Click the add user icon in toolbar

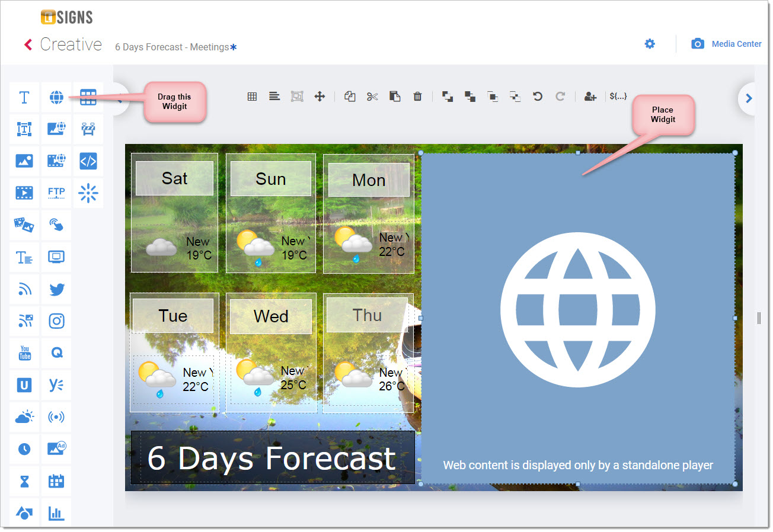(590, 97)
